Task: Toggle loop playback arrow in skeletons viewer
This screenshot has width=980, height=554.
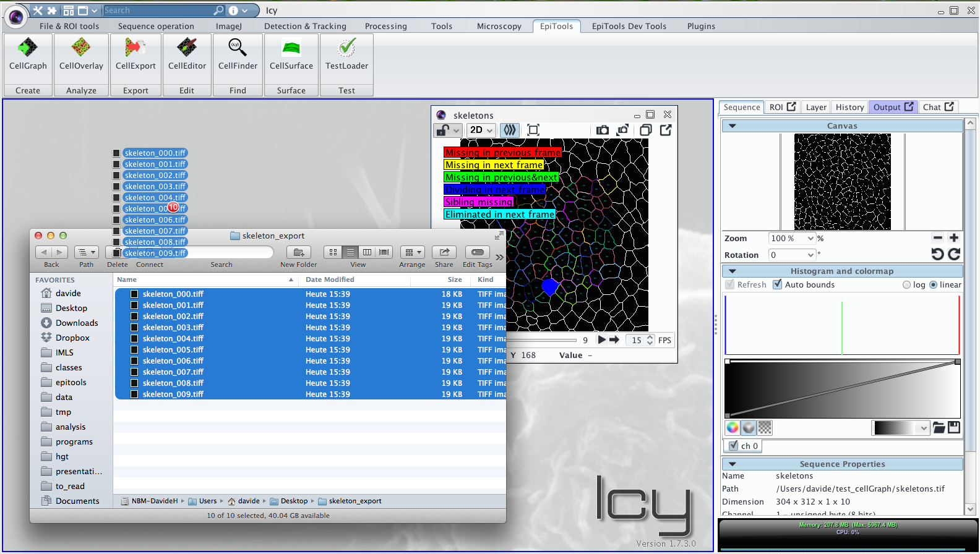Action: point(614,339)
